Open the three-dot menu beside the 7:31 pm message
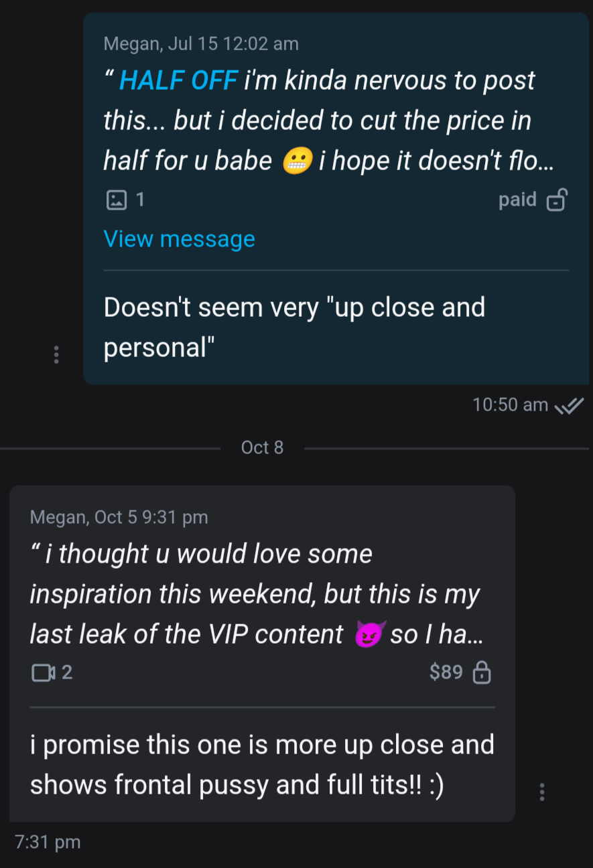 click(542, 792)
